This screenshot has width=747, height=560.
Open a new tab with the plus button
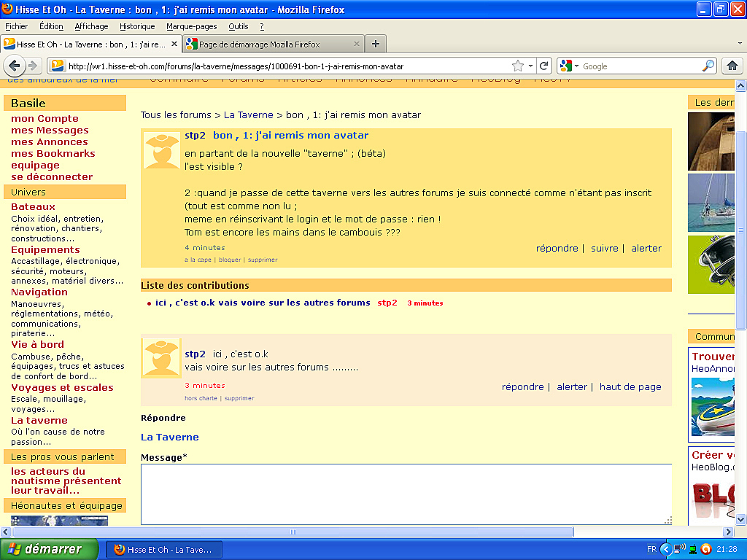(x=376, y=44)
